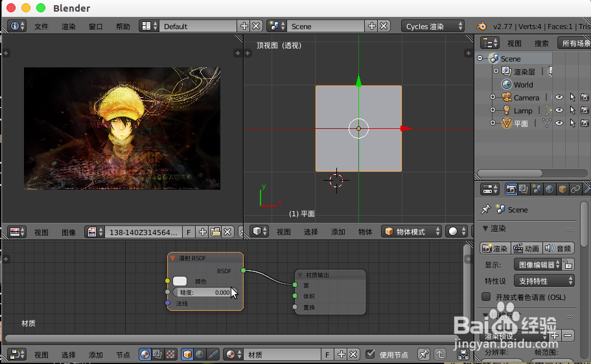Open the outliner editor type selector

(491, 43)
